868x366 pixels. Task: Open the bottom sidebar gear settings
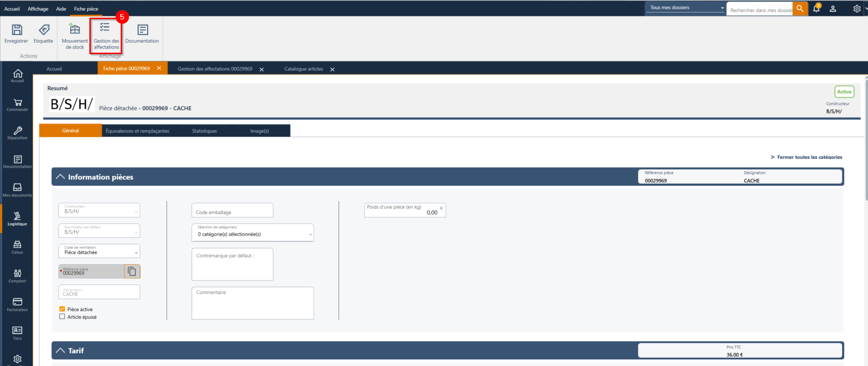click(x=17, y=359)
